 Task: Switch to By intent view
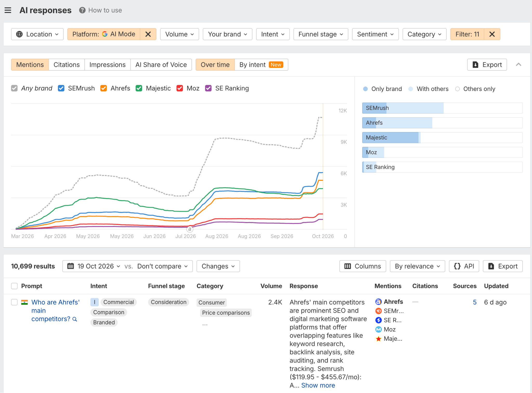(261, 65)
